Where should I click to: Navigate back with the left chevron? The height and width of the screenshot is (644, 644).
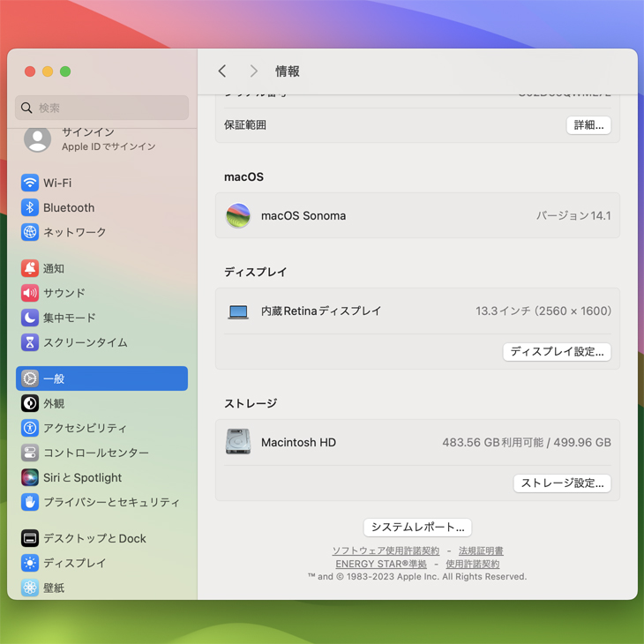point(222,71)
